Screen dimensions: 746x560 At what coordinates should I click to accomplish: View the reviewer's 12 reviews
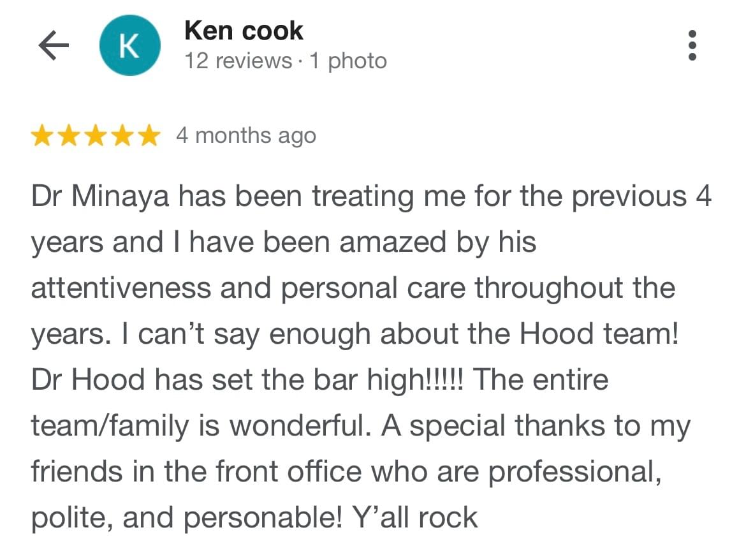point(237,61)
